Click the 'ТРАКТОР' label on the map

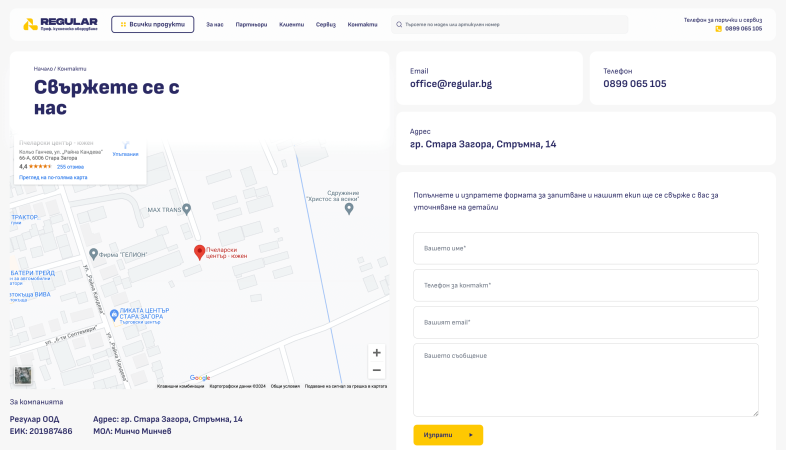[x=25, y=217]
